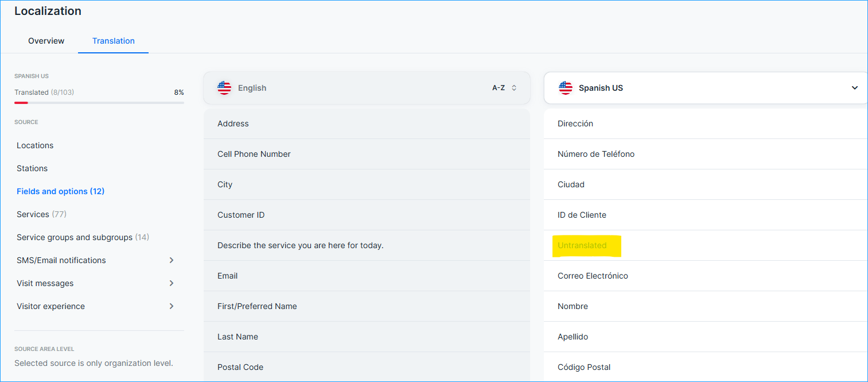Select the Translation tab
868x382 pixels.
(114, 41)
